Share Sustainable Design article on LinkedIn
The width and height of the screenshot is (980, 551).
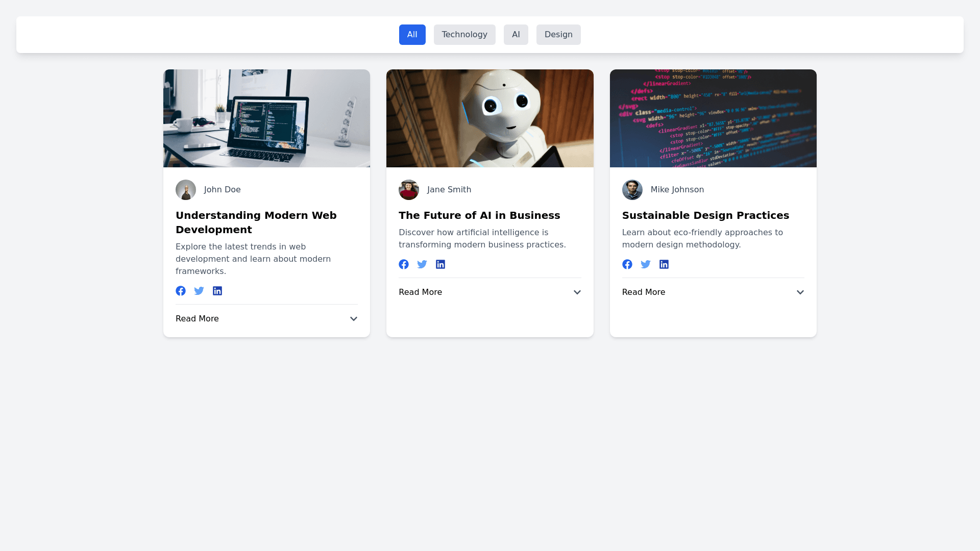tap(664, 264)
